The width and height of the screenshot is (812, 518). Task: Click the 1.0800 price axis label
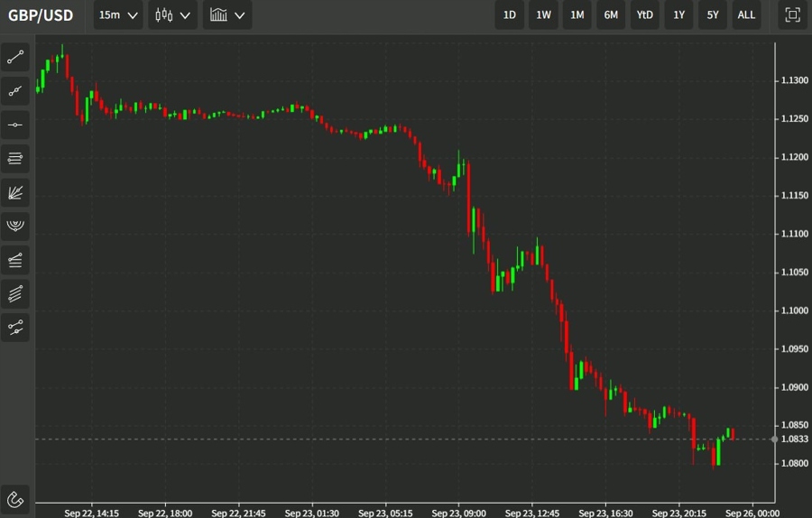[794, 463]
